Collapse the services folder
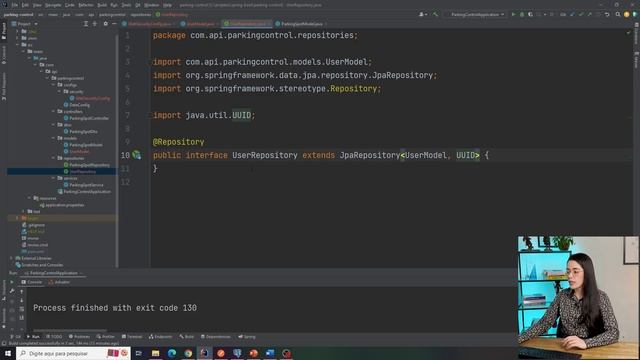The height and width of the screenshot is (360, 640). pyautogui.click(x=53, y=178)
